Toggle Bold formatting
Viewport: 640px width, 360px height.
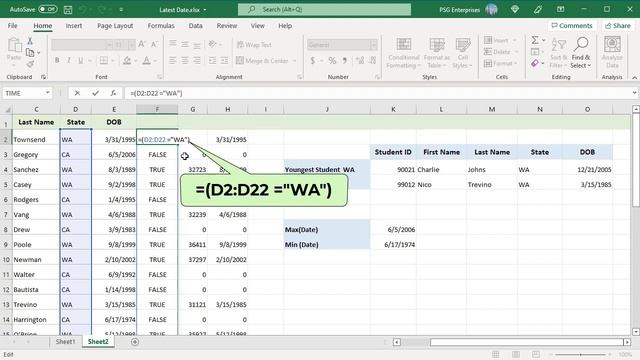tap(57, 60)
